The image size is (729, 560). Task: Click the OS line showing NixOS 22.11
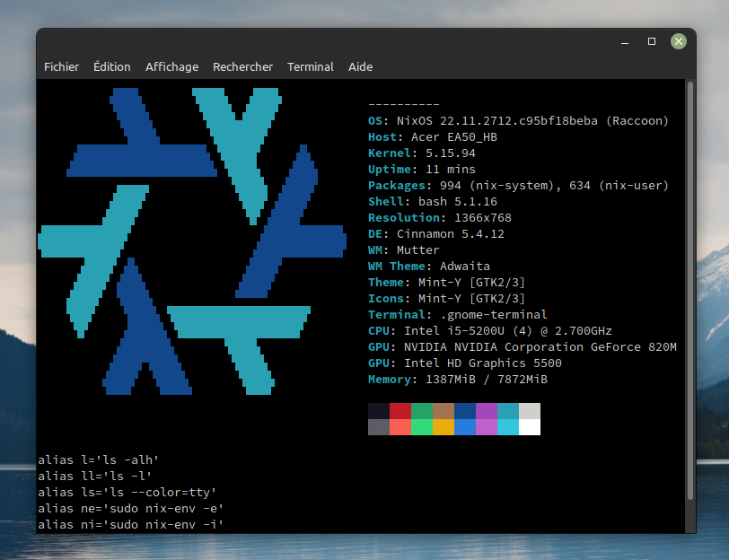pos(518,121)
